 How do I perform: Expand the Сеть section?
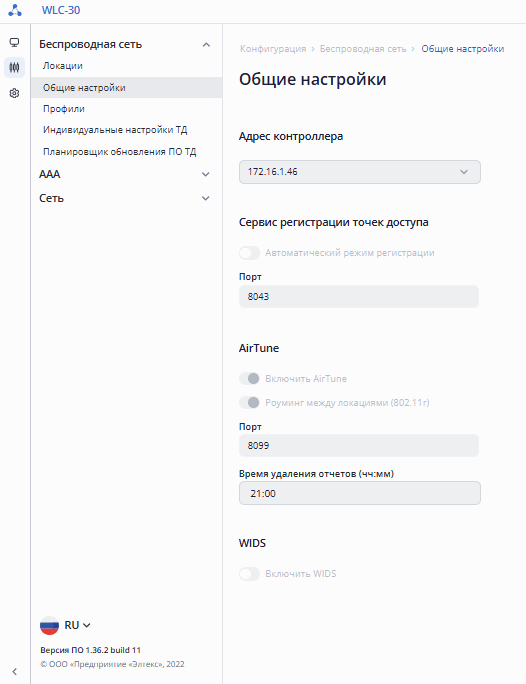(125, 198)
